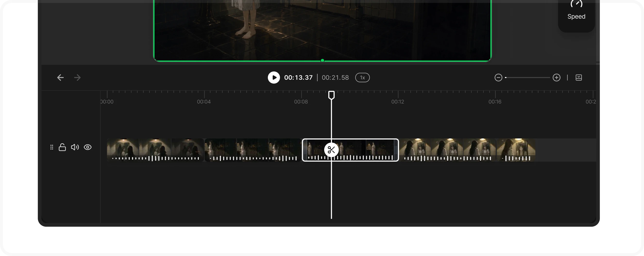
Task: Zoom out the timeline with minus icon
Action: (x=498, y=78)
